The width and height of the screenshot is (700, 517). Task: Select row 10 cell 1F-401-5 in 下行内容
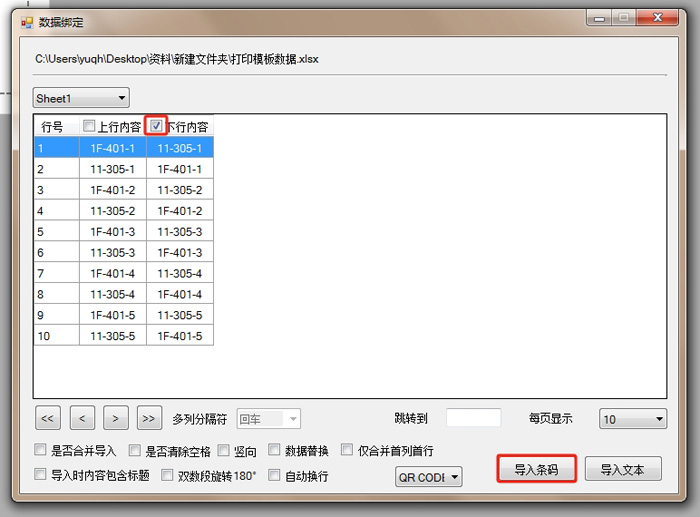pyautogui.click(x=180, y=336)
